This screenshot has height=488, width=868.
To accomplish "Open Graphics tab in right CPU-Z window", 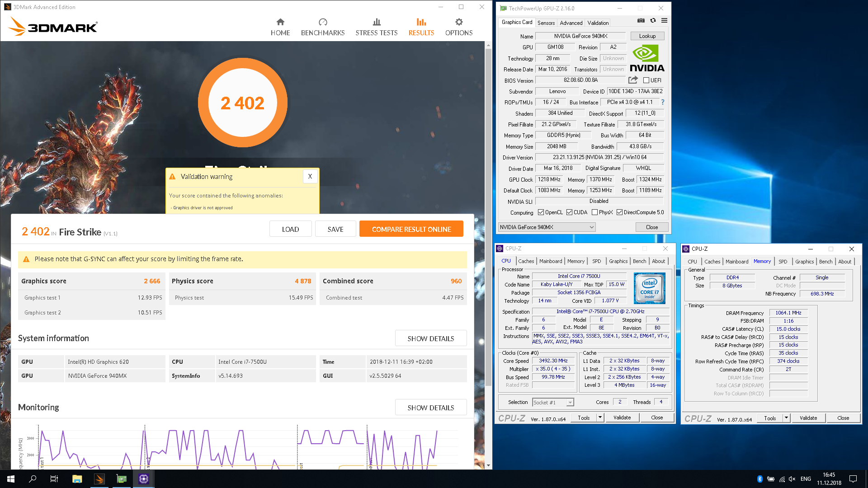I will (804, 262).
